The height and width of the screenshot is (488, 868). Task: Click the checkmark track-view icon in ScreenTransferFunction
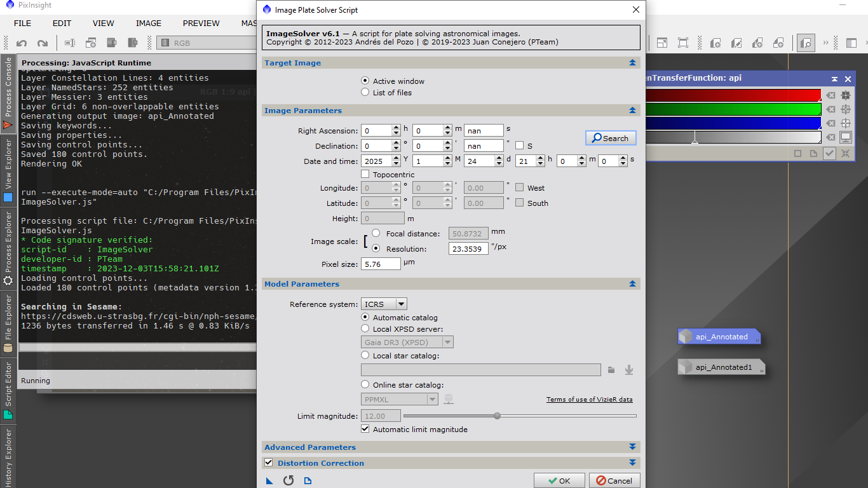829,153
